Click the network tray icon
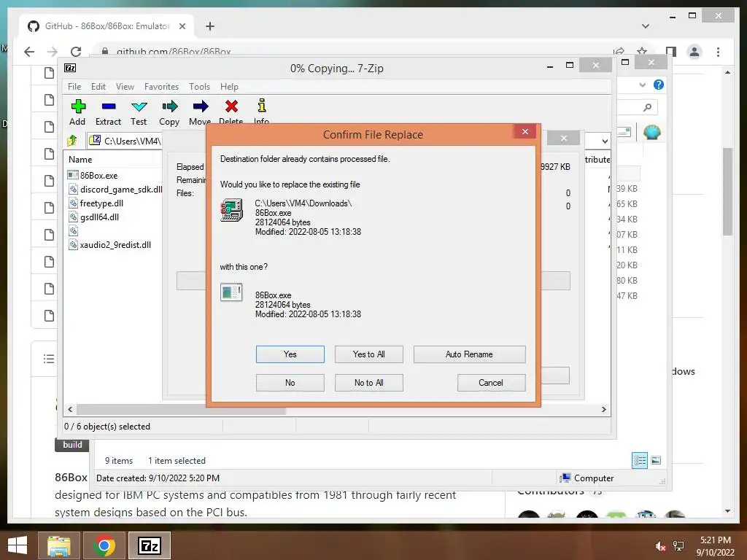The image size is (747, 560). coord(678,546)
